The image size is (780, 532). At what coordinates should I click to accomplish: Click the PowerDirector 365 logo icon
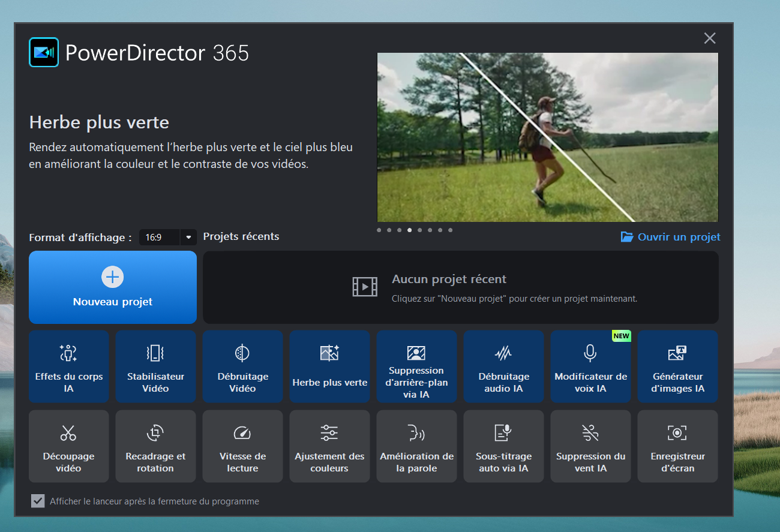click(x=44, y=52)
